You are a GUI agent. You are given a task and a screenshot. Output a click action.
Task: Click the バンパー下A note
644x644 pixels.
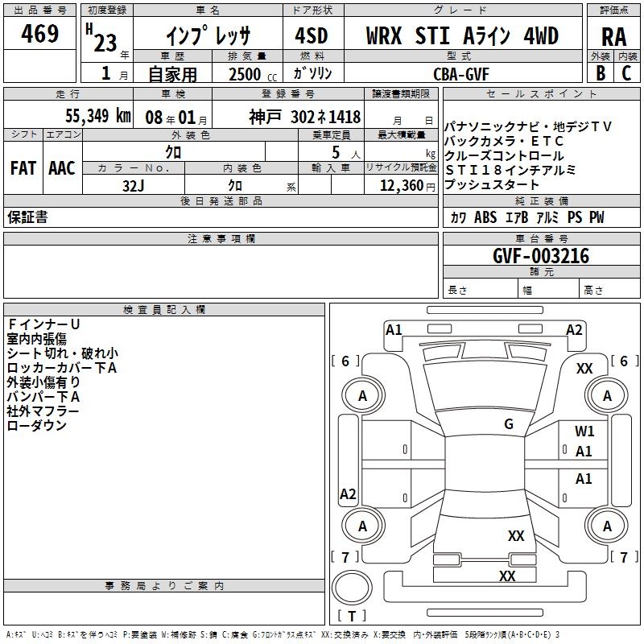pyautogui.click(x=43, y=397)
